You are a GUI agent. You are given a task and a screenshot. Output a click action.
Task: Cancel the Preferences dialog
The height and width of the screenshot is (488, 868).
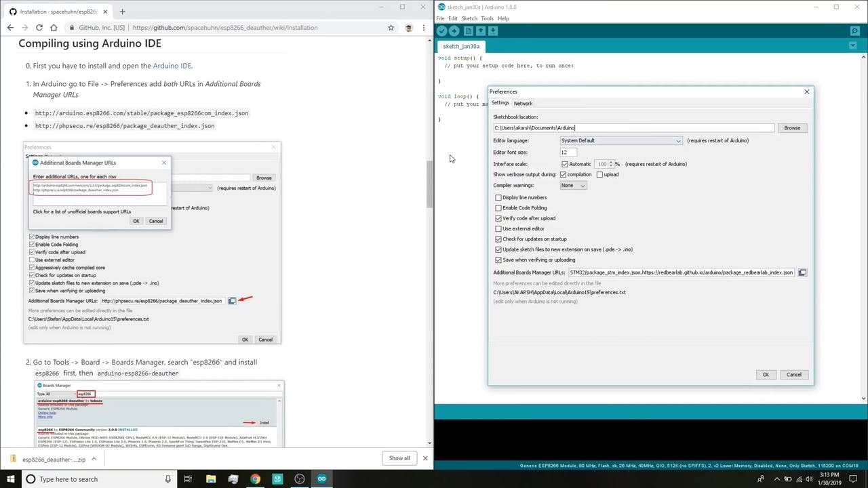click(x=793, y=375)
